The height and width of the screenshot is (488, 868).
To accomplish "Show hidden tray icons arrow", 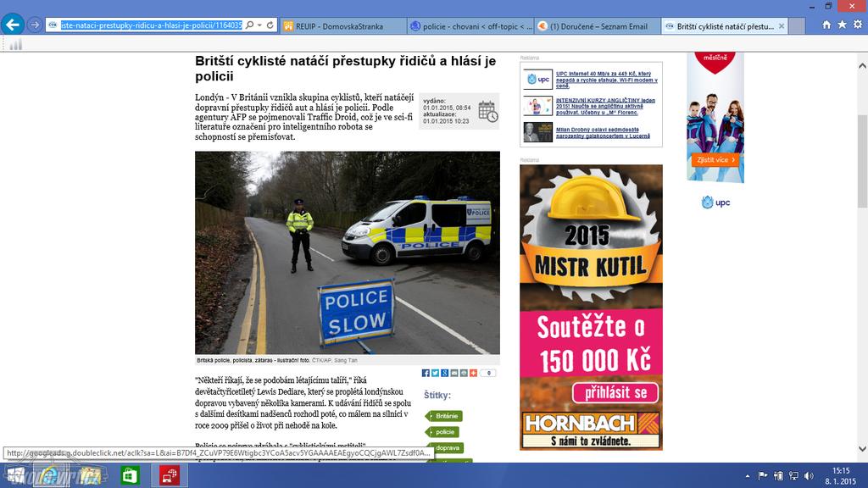I will [x=748, y=476].
